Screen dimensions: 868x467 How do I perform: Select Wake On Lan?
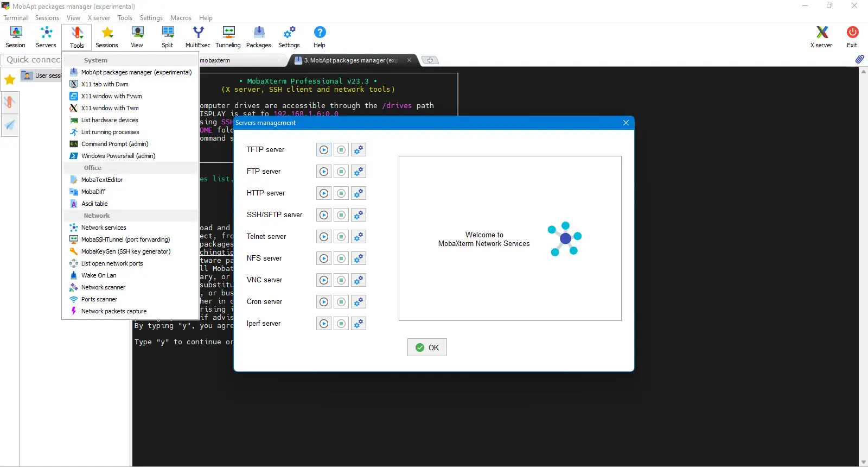coord(131,275)
